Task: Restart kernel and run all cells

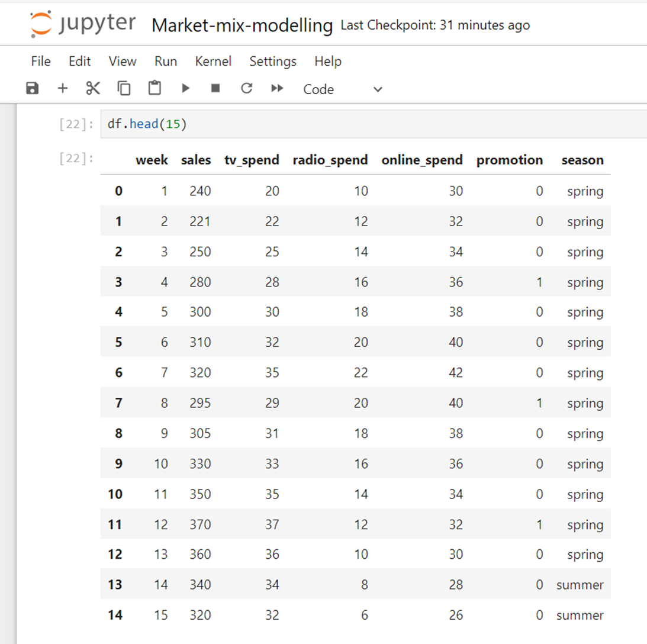Action: coord(277,88)
